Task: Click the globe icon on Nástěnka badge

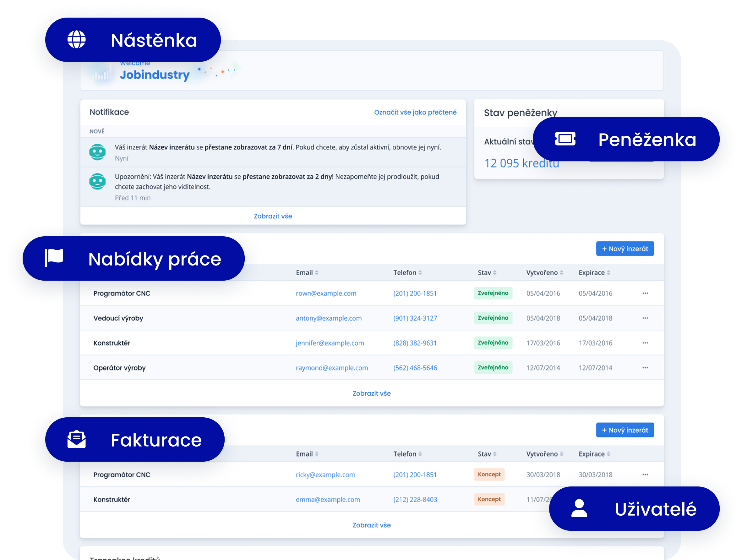Action: tap(76, 40)
